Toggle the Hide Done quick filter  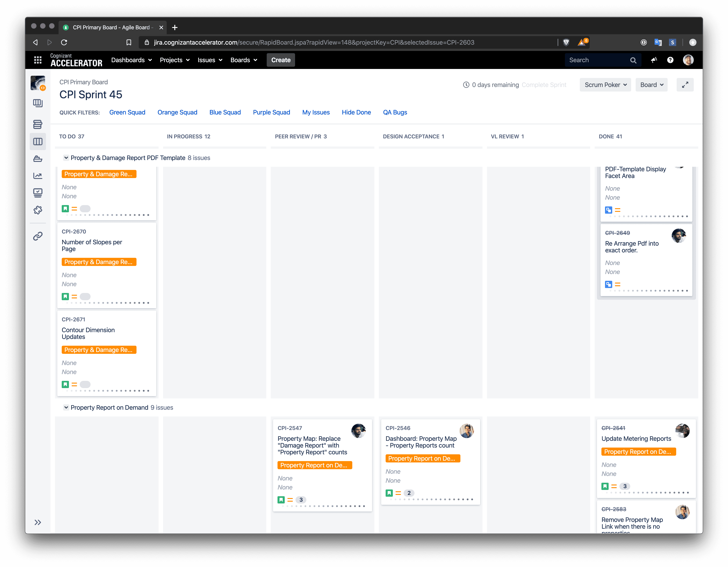tap(356, 112)
